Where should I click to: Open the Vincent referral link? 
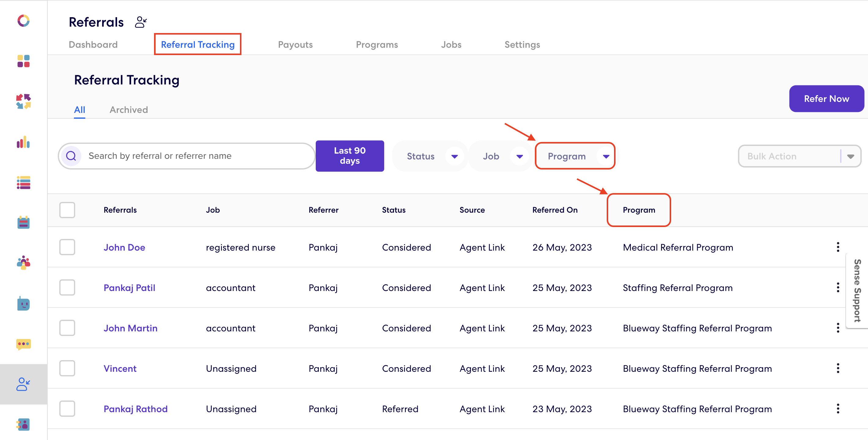[x=120, y=368]
